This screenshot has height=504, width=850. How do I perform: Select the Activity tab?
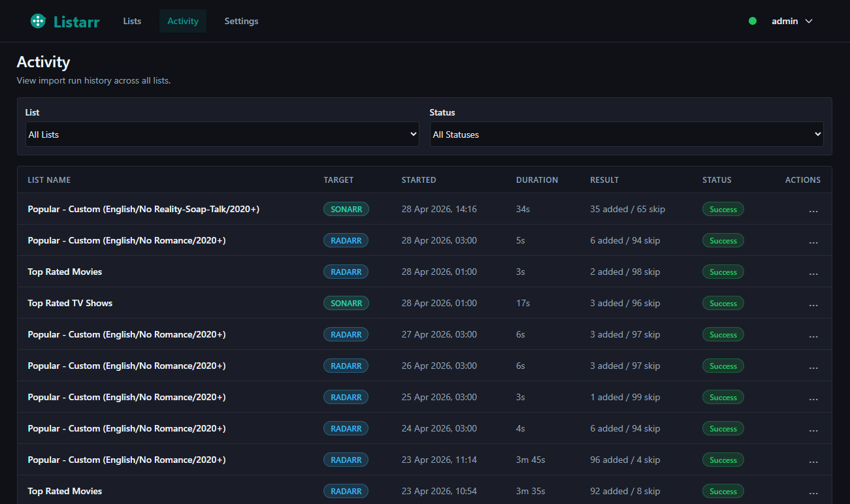[183, 21]
